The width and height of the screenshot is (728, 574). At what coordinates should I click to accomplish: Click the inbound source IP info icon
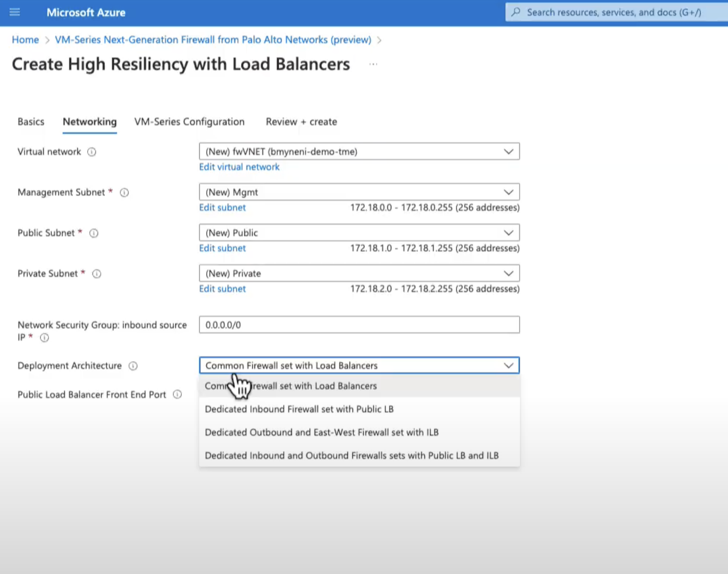tap(45, 338)
